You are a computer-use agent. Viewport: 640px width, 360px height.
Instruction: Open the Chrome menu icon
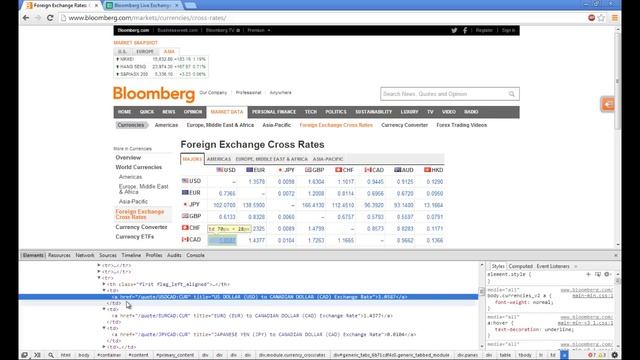615,18
